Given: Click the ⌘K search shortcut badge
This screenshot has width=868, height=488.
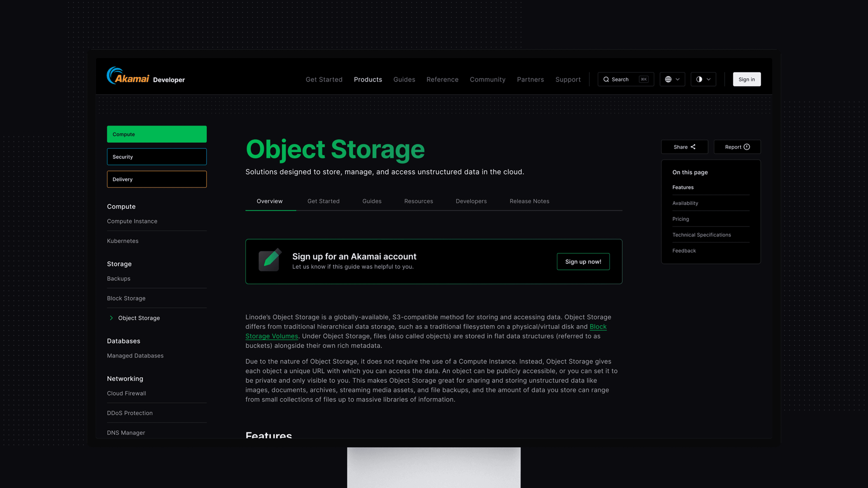Looking at the screenshot, I should coord(644,80).
